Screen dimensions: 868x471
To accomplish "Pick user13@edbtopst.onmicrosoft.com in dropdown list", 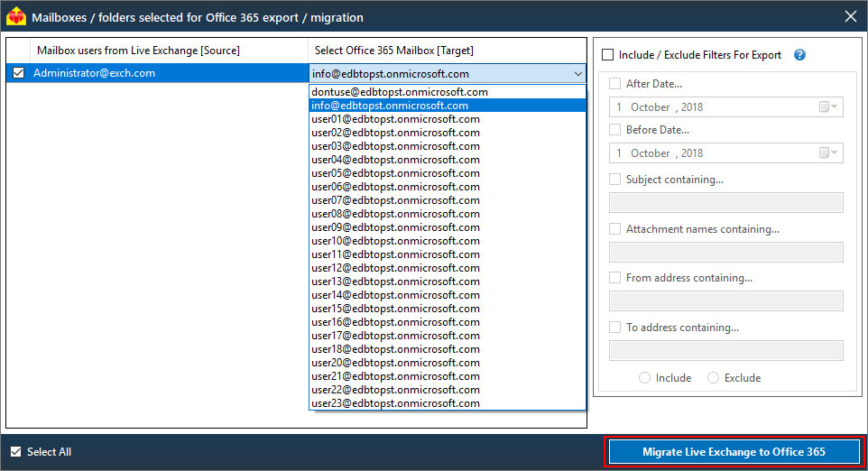I will (448, 282).
